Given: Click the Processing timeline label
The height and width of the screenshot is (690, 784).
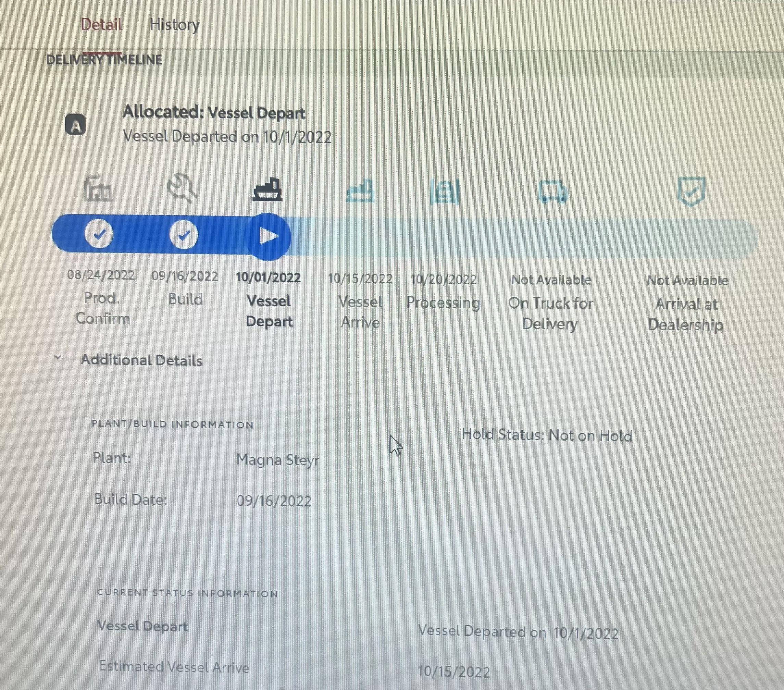Looking at the screenshot, I should point(443,303).
